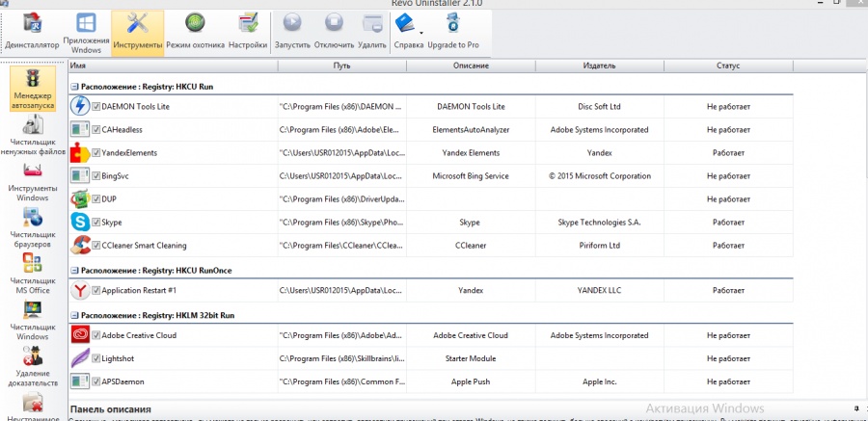Image resolution: width=868 pixels, height=421 pixels.
Task: Click the Piriform Ltd publisher cell
Action: (x=600, y=245)
